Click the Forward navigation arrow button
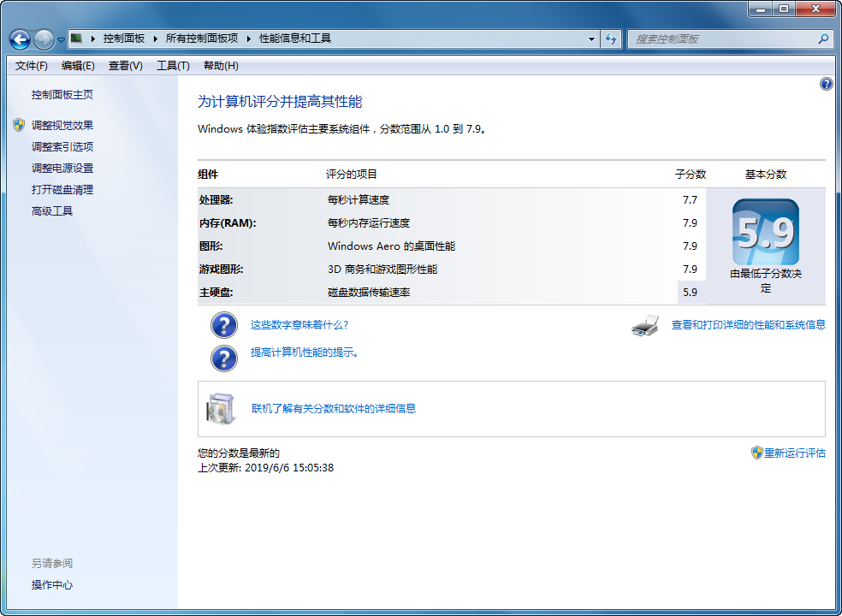Viewport: 842px width, 616px height. [x=44, y=39]
